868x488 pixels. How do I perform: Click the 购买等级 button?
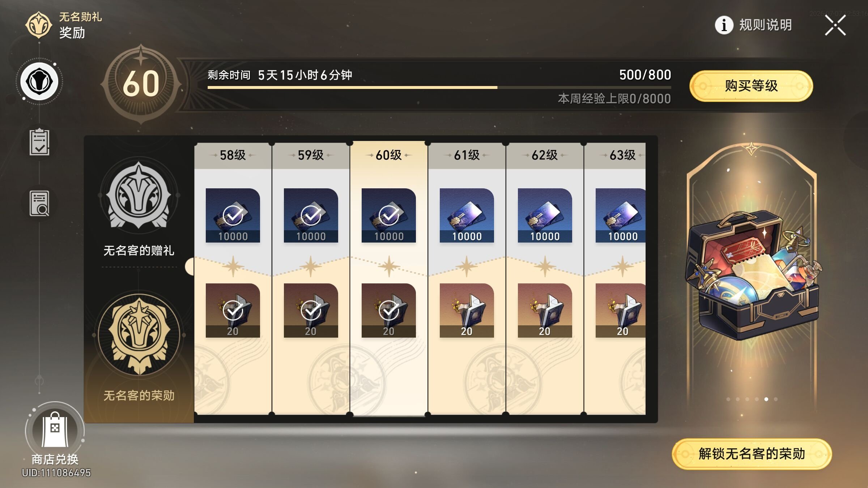pos(751,86)
